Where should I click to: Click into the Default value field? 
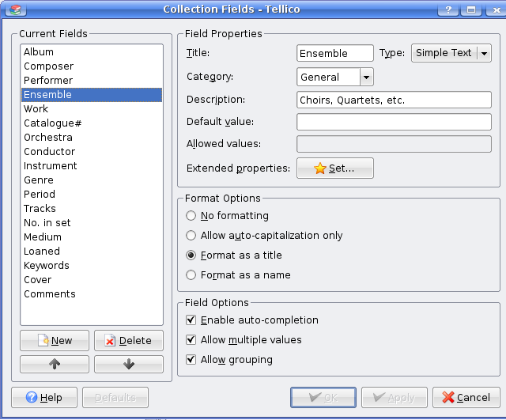point(394,122)
